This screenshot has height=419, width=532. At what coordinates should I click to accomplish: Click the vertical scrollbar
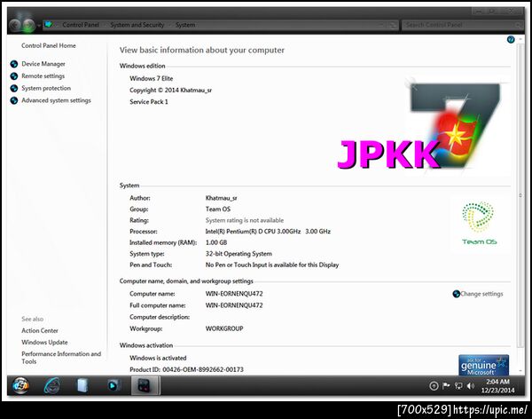click(520, 195)
